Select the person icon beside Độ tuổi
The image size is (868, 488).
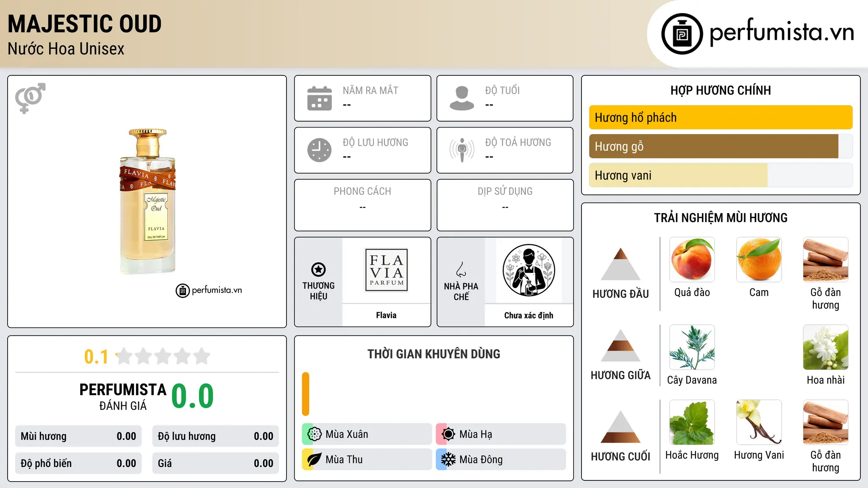pyautogui.click(x=462, y=98)
